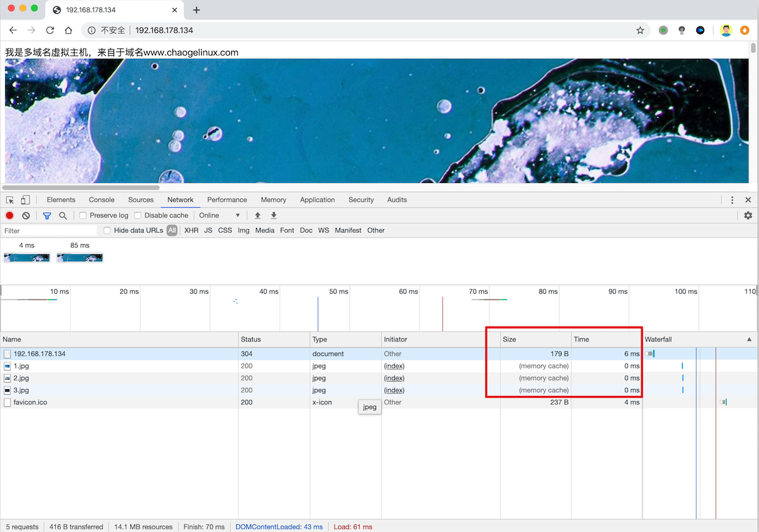Viewport: 759px width, 532px height.
Task: Filter requests by XHR
Action: click(191, 231)
